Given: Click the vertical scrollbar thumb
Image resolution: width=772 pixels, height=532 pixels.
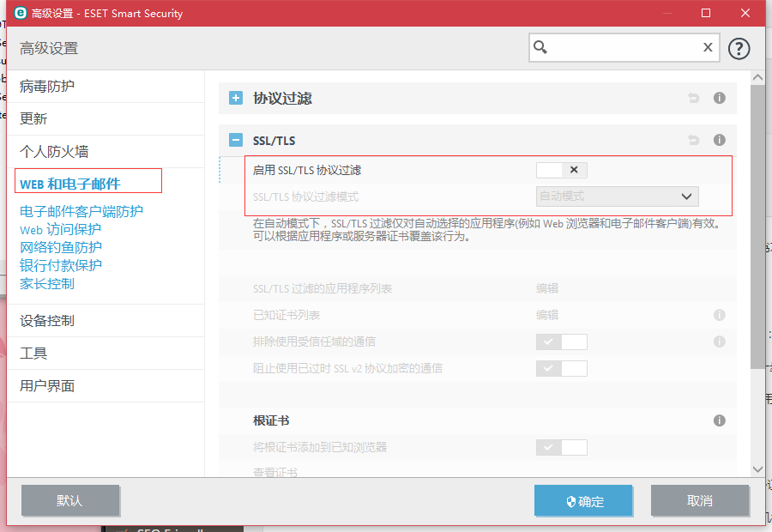Looking at the screenshot, I should [757, 227].
